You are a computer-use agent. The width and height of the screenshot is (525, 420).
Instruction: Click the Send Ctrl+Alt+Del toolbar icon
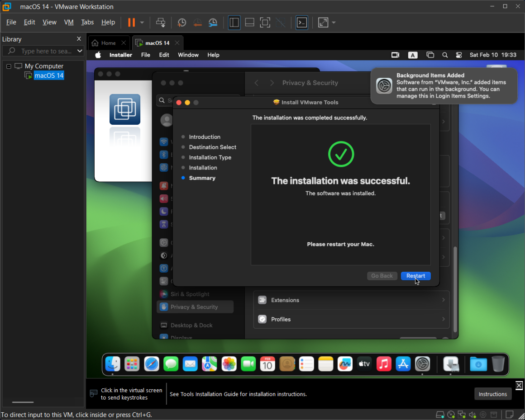(161, 23)
